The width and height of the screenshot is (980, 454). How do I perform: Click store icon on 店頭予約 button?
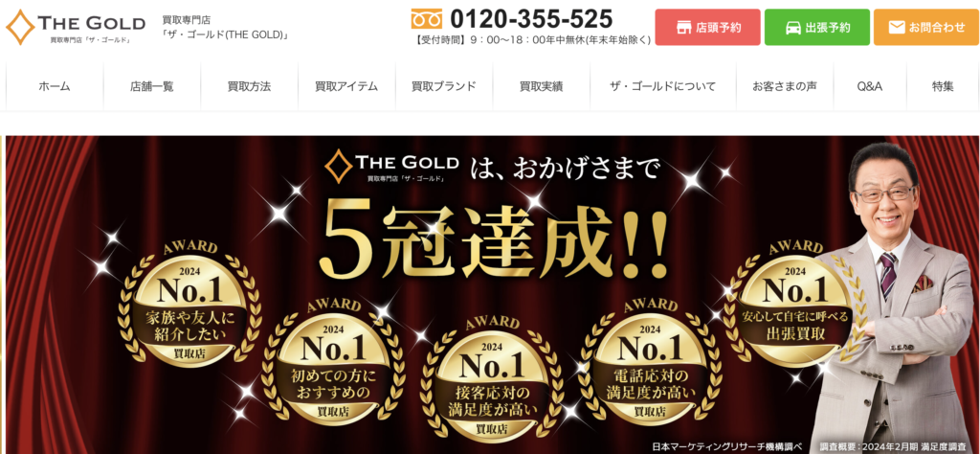coord(684,28)
